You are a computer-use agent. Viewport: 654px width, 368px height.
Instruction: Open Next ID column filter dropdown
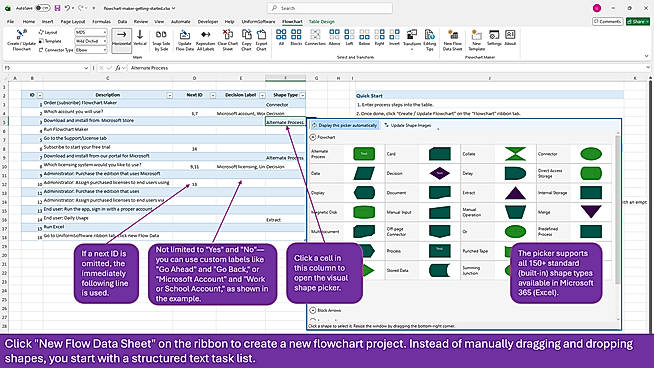(213, 96)
